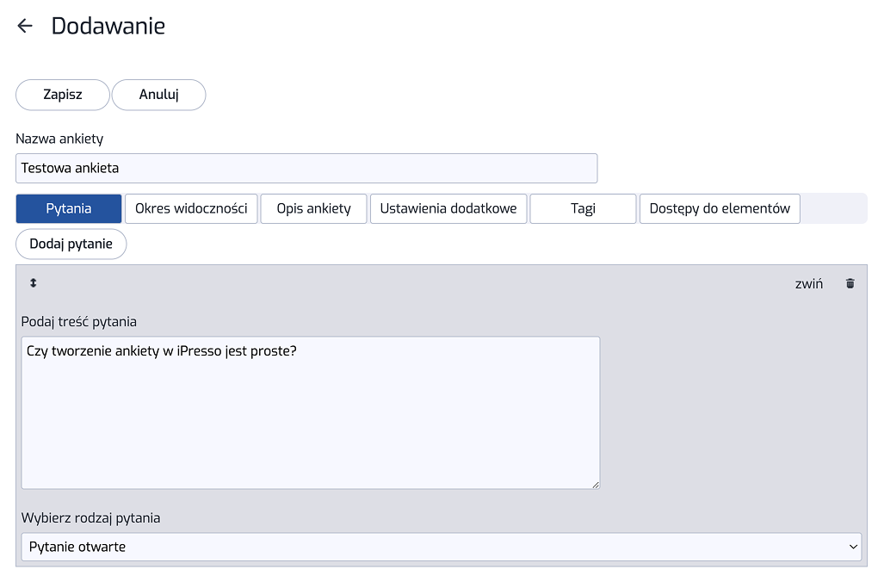This screenshot has width=884, height=588.
Task: Click the "Podaj treść pytania" label
Action: point(79,322)
